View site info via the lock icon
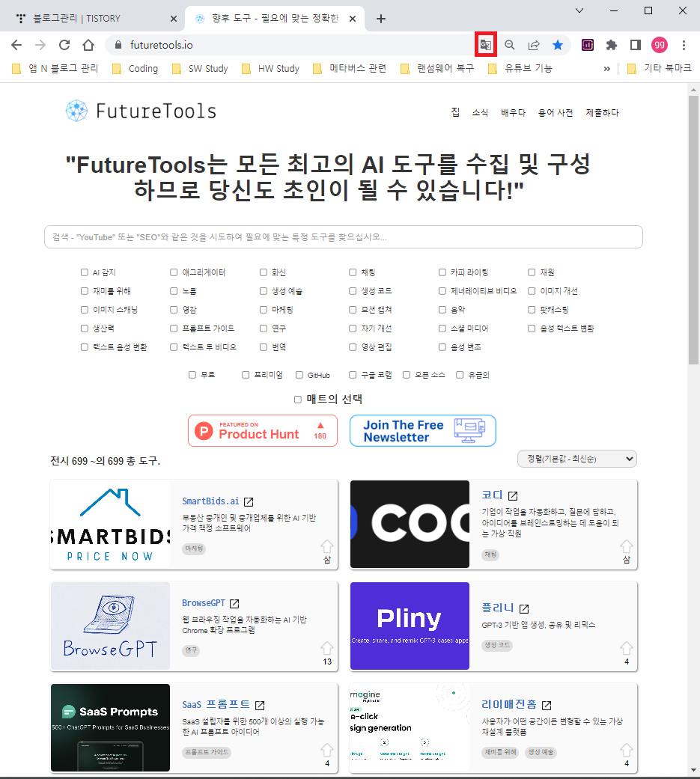700x779 pixels. tap(118, 45)
